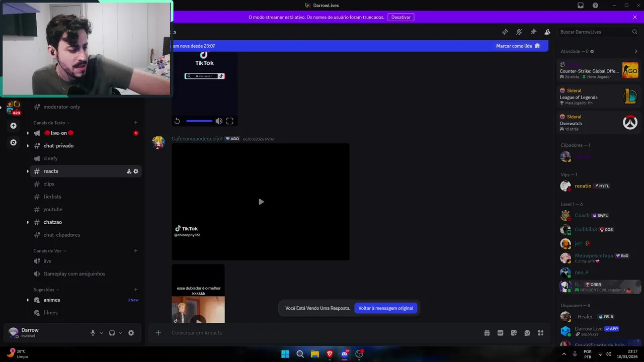644x362 pixels.
Task: Open microphone input options dropdown arrow
Action: [x=101, y=333]
